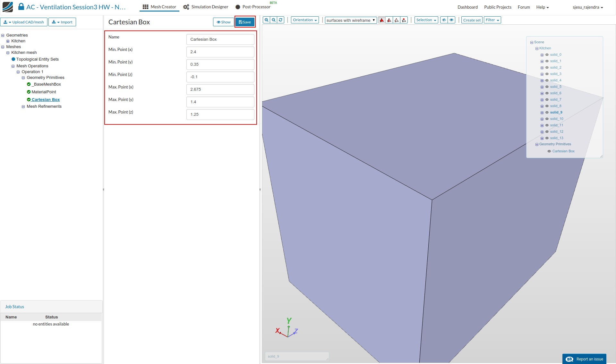
Task: Click the zoom out viewer icon
Action: pos(274,20)
